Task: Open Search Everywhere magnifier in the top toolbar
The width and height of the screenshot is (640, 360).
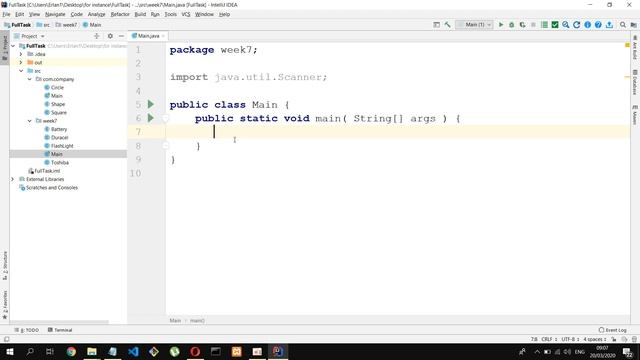Action: click(x=623, y=25)
